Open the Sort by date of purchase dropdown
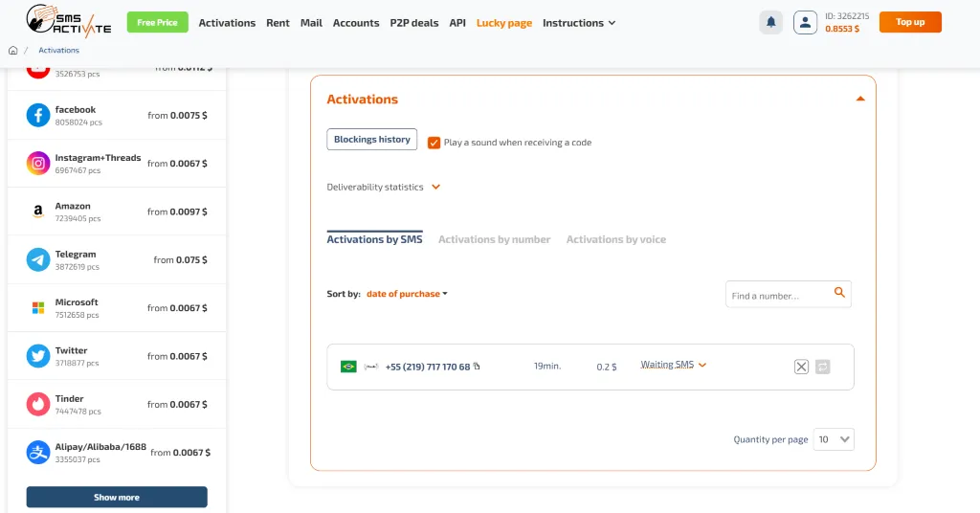The width and height of the screenshot is (980, 513). pyautogui.click(x=407, y=294)
